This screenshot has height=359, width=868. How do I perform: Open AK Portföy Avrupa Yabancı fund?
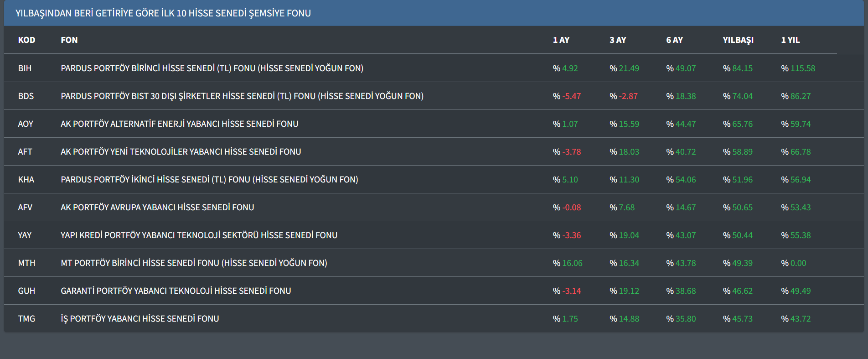point(157,208)
